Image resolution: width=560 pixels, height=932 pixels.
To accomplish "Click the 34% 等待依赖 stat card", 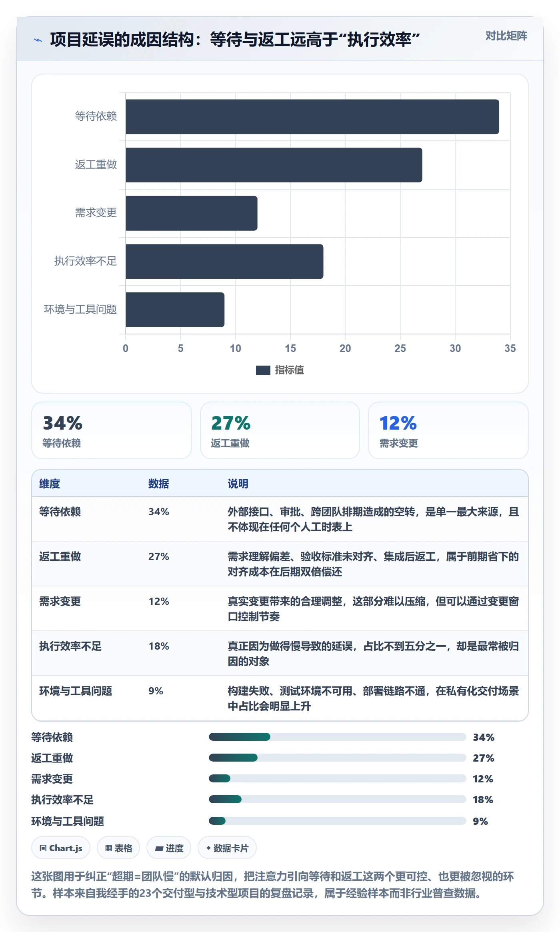I will (x=112, y=430).
